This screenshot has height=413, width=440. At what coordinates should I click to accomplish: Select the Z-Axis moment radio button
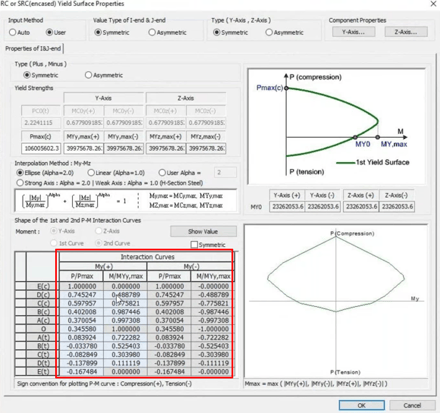98,231
